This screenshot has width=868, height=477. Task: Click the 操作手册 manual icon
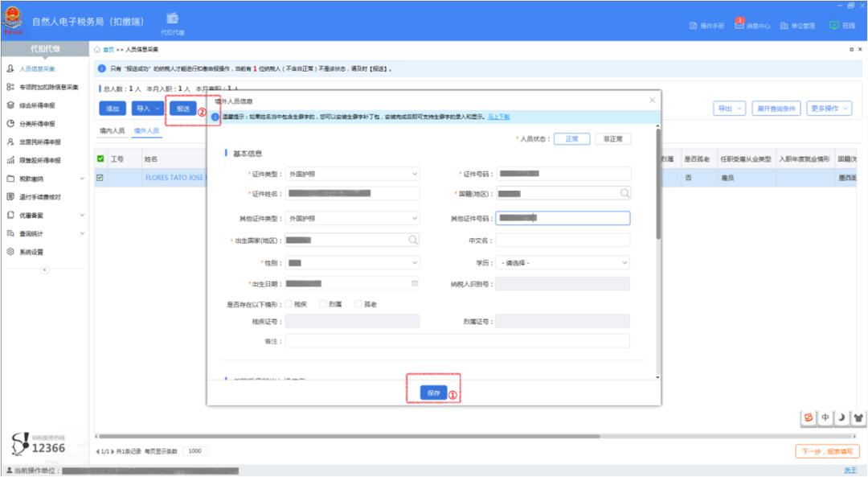[x=693, y=26]
